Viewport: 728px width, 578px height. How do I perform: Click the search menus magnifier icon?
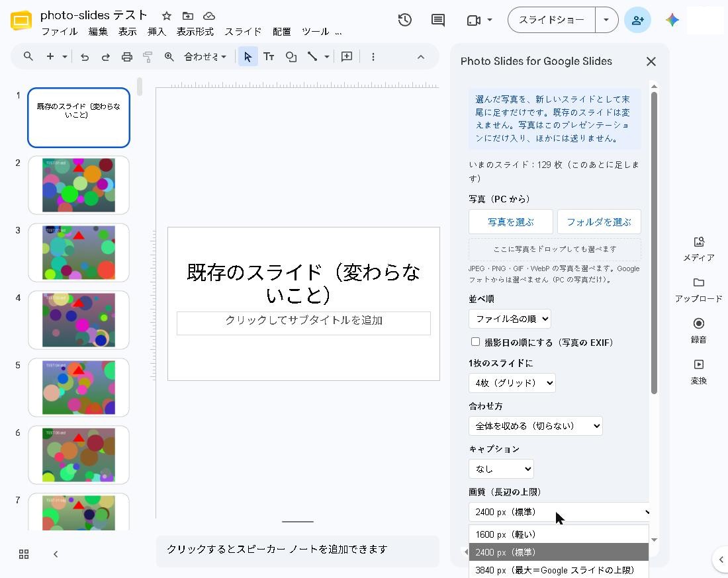(x=28, y=57)
